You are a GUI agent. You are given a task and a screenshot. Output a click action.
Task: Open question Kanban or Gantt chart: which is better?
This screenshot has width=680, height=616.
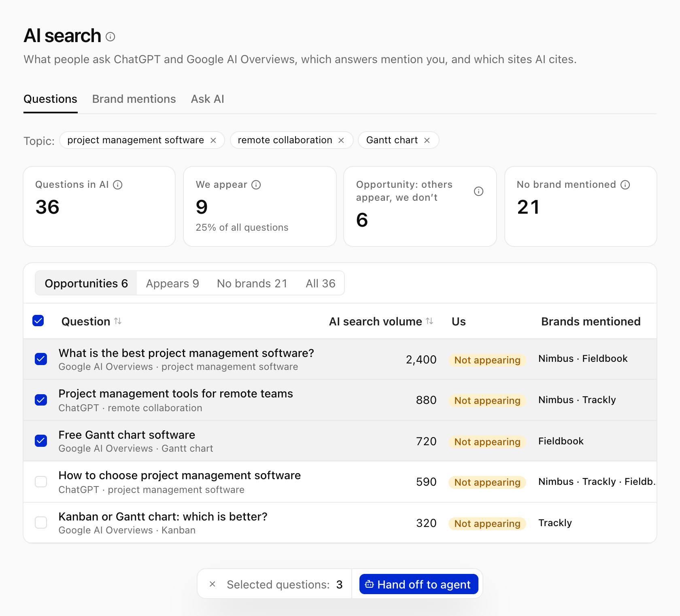[x=163, y=517]
